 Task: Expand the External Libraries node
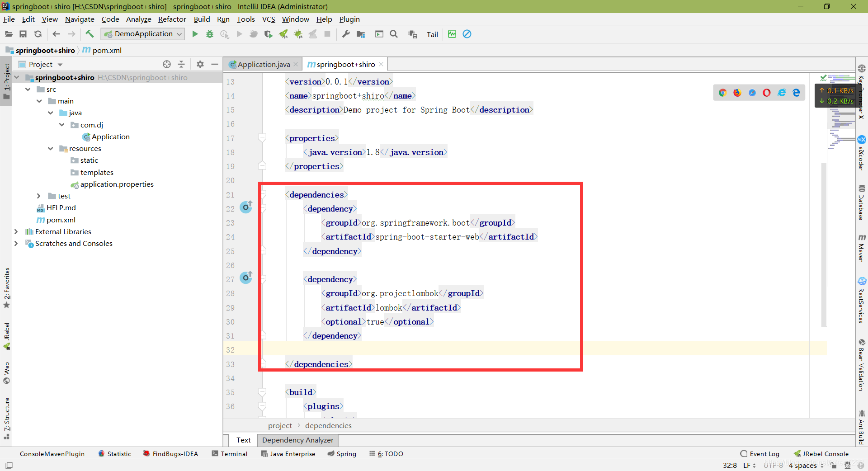click(x=16, y=231)
